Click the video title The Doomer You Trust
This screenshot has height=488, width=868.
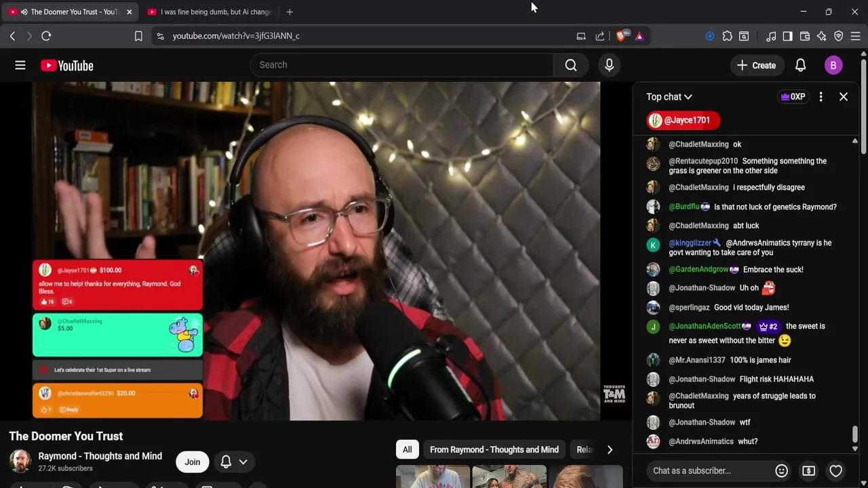(66, 436)
